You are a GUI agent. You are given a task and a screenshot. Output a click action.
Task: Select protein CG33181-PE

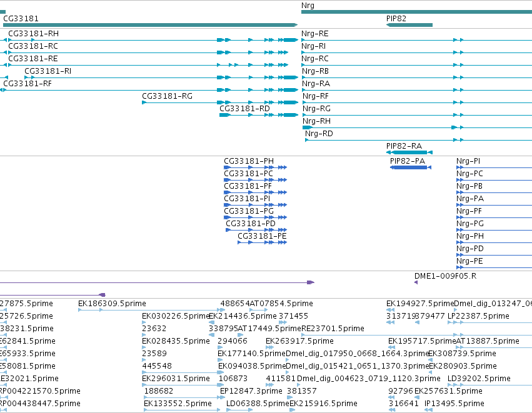(262, 236)
